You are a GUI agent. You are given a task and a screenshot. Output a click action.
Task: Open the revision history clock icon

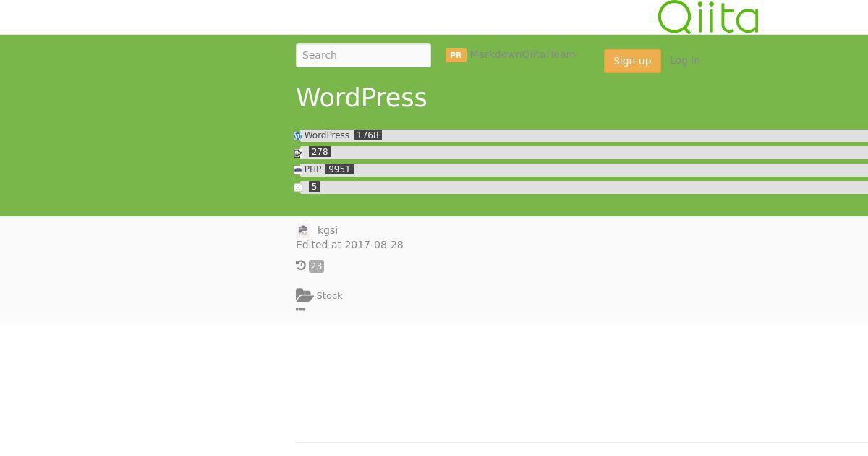pos(301,266)
